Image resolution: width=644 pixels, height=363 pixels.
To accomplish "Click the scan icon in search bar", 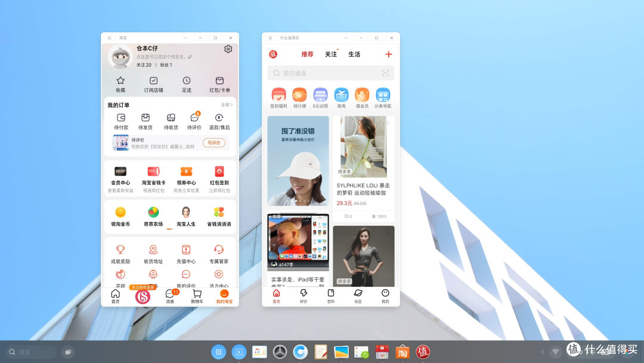I will click(x=385, y=73).
